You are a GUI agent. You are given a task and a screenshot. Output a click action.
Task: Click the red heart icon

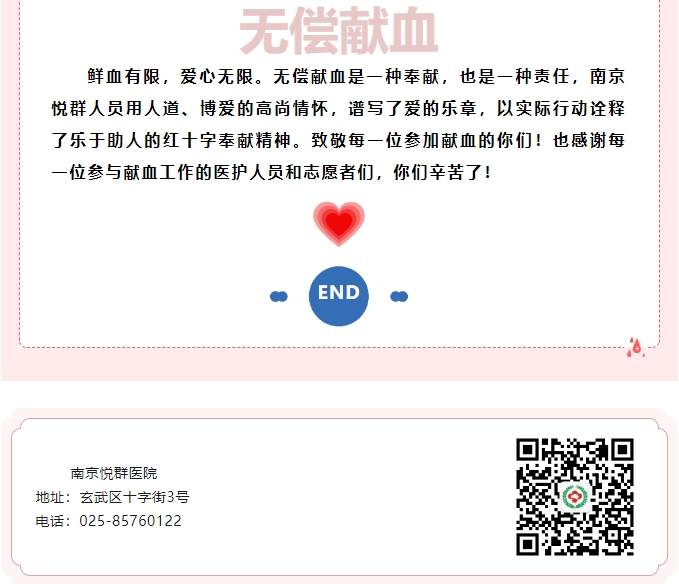click(x=339, y=224)
